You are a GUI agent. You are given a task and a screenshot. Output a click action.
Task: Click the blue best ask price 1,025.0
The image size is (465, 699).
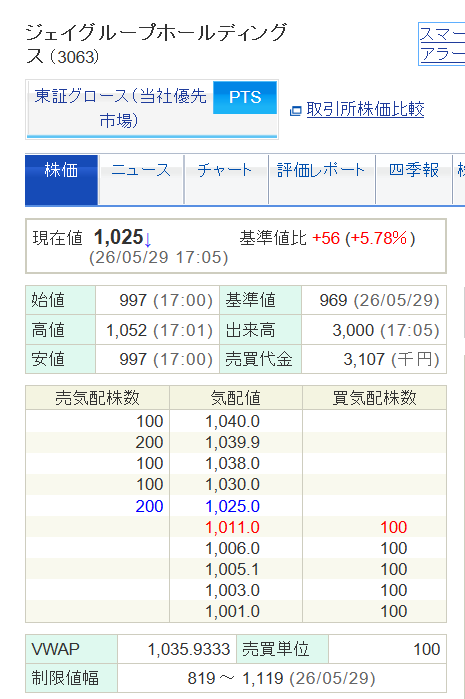232,506
